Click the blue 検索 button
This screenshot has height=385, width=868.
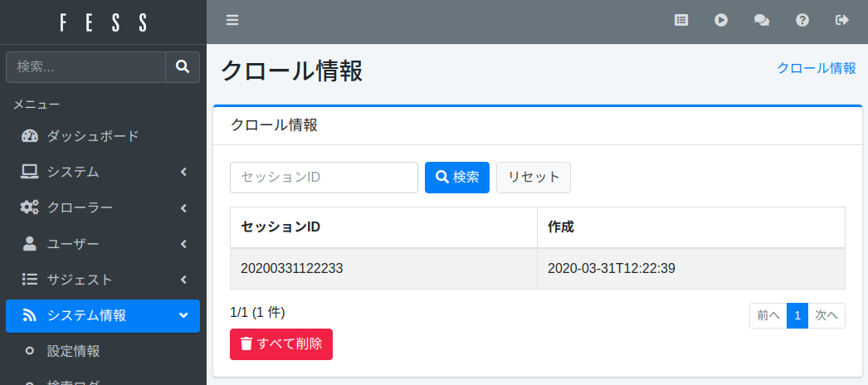pyautogui.click(x=456, y=178)
